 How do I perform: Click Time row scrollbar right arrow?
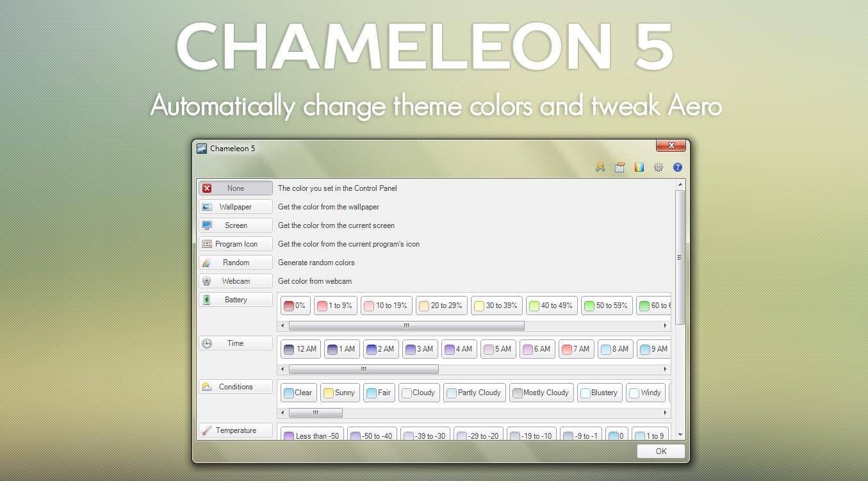click(x=666, y=370)
